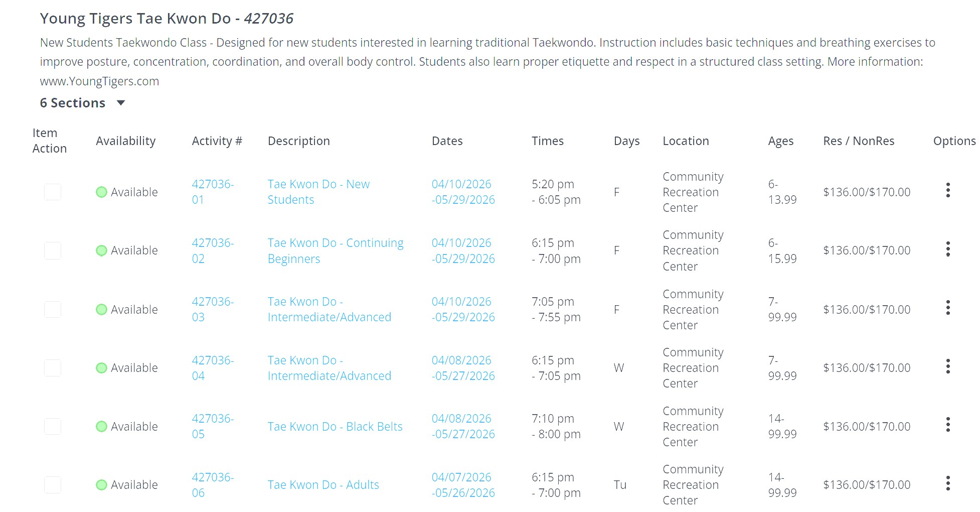Viewport: 980px width, 512px height.
Task: Open three-dot options for activity 427036-04
Action: pyautogui.click(x=947, y=366)
